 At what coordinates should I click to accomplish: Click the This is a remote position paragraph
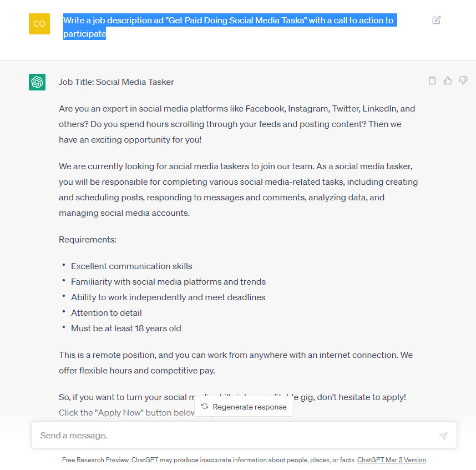tap(236, 361)
